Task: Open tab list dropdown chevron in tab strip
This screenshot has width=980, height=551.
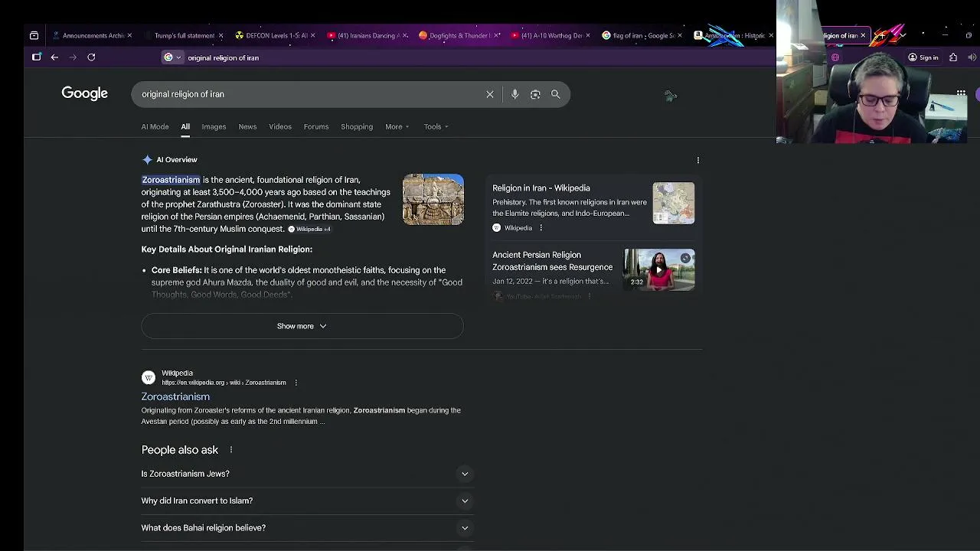Action: coord(903,35)
